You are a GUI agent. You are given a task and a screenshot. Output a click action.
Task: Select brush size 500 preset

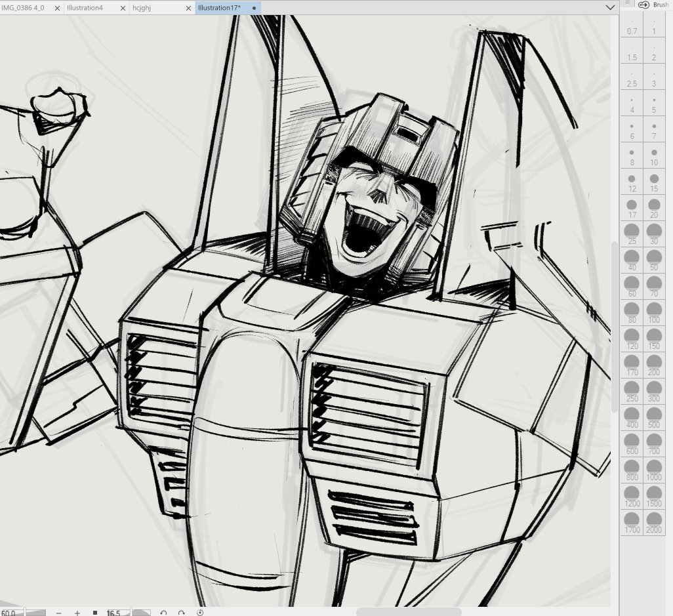click(x=654, y=418)
